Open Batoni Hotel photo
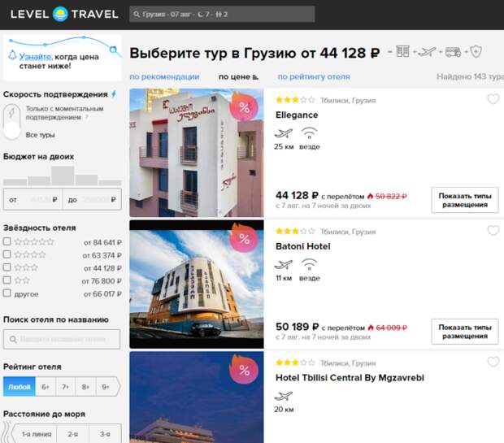This screenshot has height=443, width=504. pyautogui.click(x=197, y=284)
